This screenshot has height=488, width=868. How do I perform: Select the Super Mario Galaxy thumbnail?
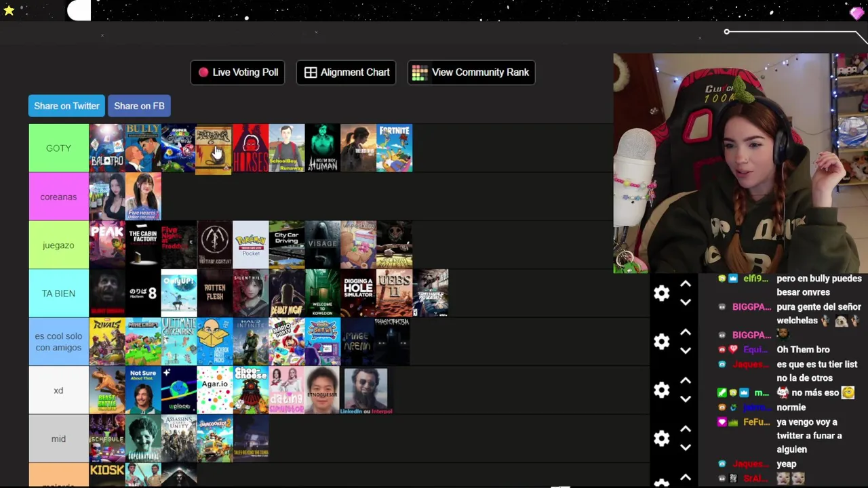tap(178, 148)
